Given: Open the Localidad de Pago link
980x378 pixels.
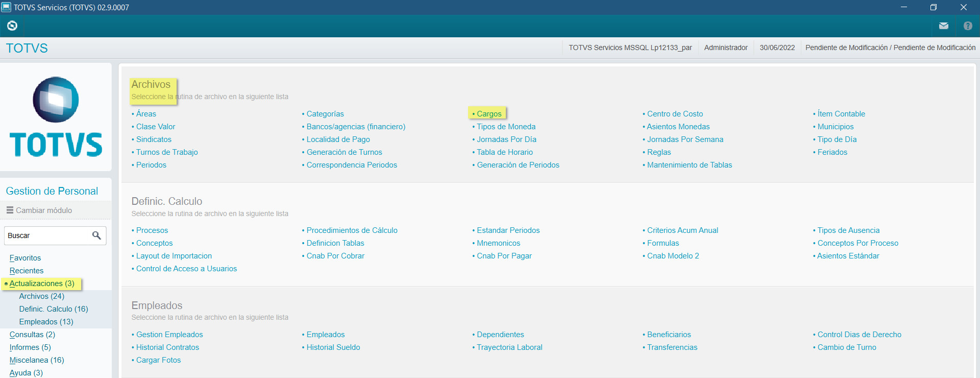Looking at the screenshot, I should (338, 139).
